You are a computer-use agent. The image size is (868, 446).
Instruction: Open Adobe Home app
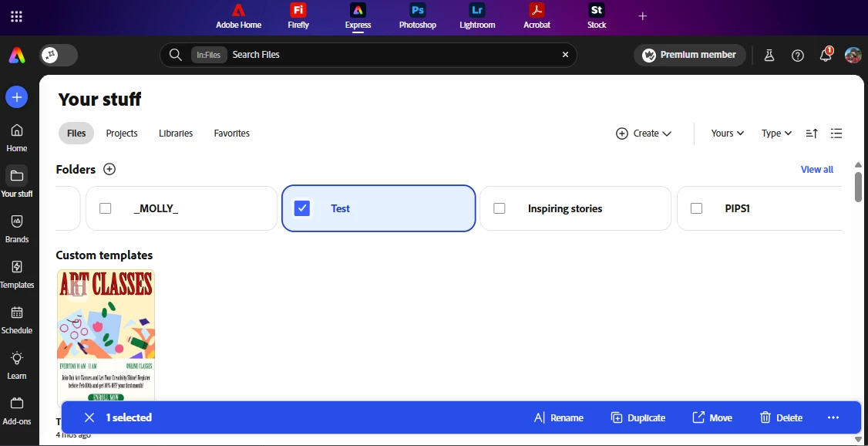(239, 17)
